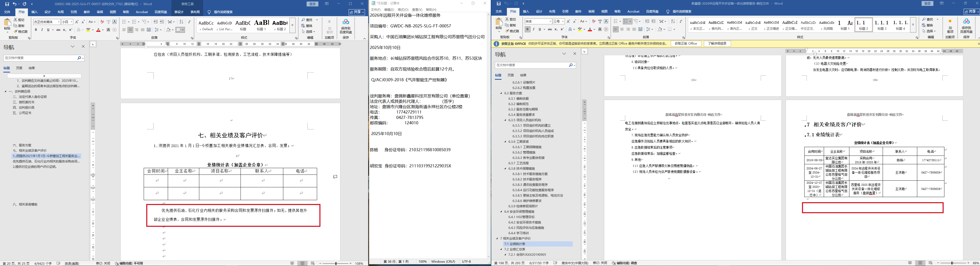Screen dimensions: 980x266
Task: Click Cut (剪切) in left Word ribbon
Action: 19,20
